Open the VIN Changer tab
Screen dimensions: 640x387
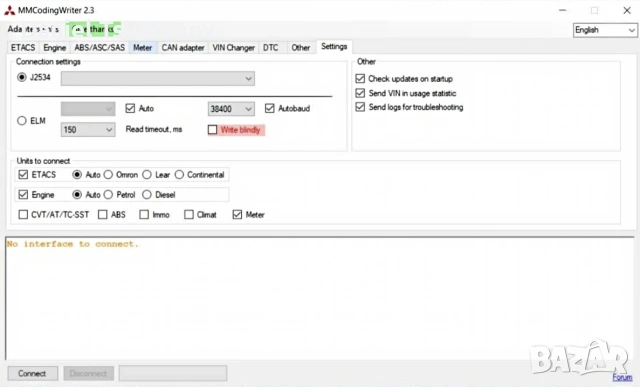(233, 48)
